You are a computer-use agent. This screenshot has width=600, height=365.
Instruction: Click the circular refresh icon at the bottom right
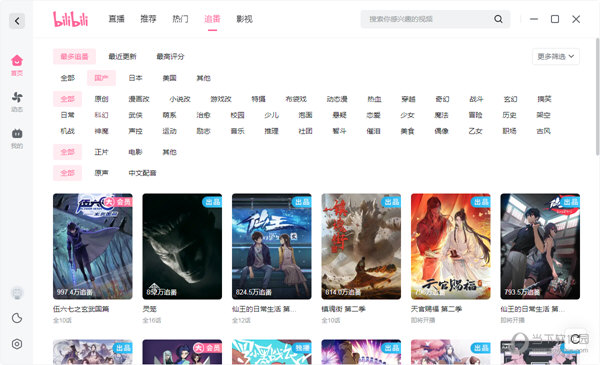[575, 339]
